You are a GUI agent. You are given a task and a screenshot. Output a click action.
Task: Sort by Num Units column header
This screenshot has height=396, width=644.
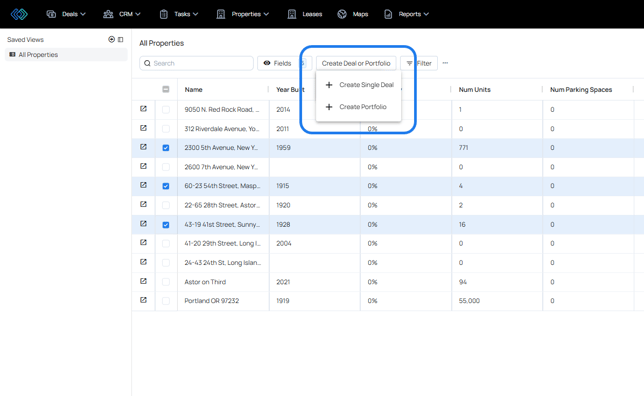(474, 90)
